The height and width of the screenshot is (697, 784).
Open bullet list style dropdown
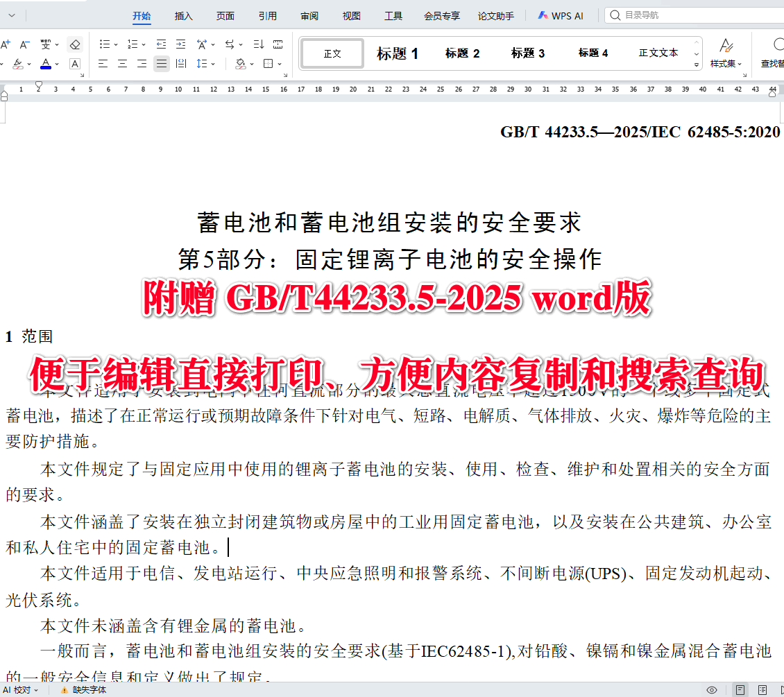point(116,45)
